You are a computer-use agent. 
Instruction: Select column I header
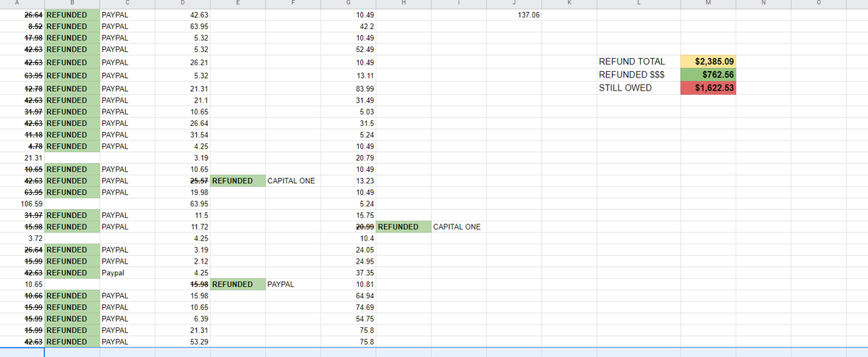click(x=459, y=4)
